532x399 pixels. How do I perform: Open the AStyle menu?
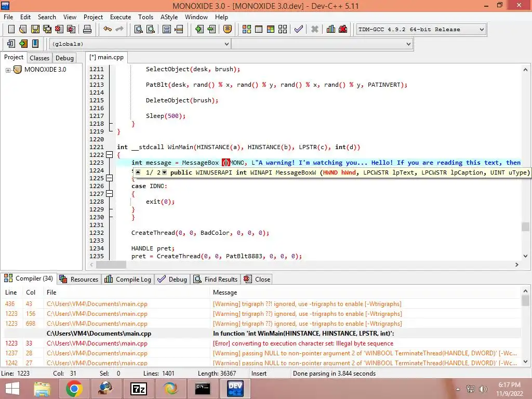(169, 17)
